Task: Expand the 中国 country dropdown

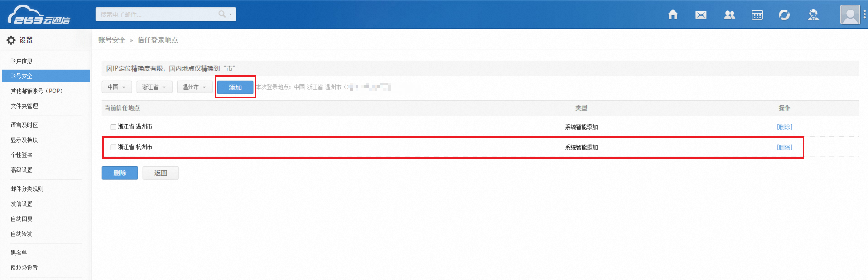Action: pos(117,87)
